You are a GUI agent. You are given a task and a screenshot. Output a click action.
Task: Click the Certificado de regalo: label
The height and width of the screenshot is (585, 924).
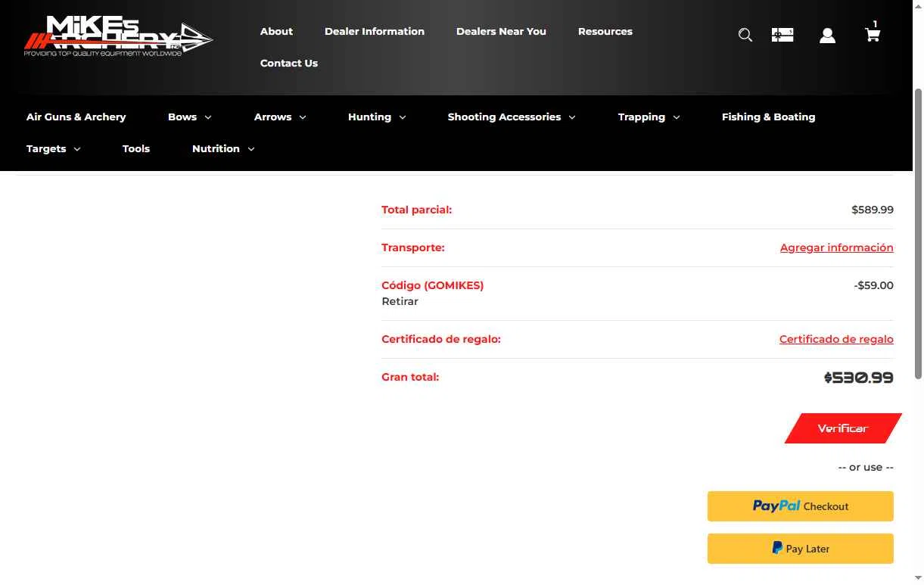coord(441,339)
